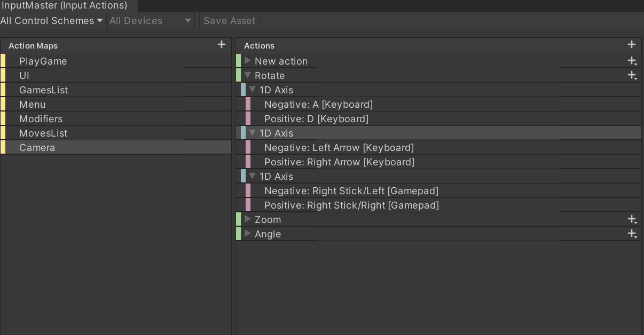
Task: Select the PlayGame action map
Action: coord(43,61)
